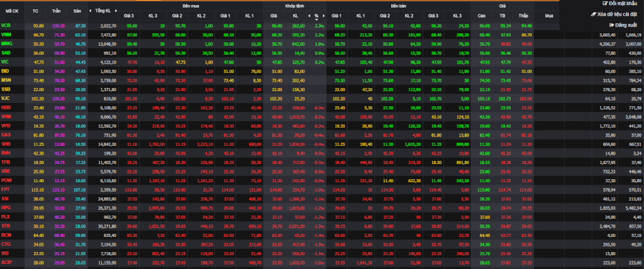Open GAS stock symbol
This screenshot has width=644, height=269.
coord(6,134)
